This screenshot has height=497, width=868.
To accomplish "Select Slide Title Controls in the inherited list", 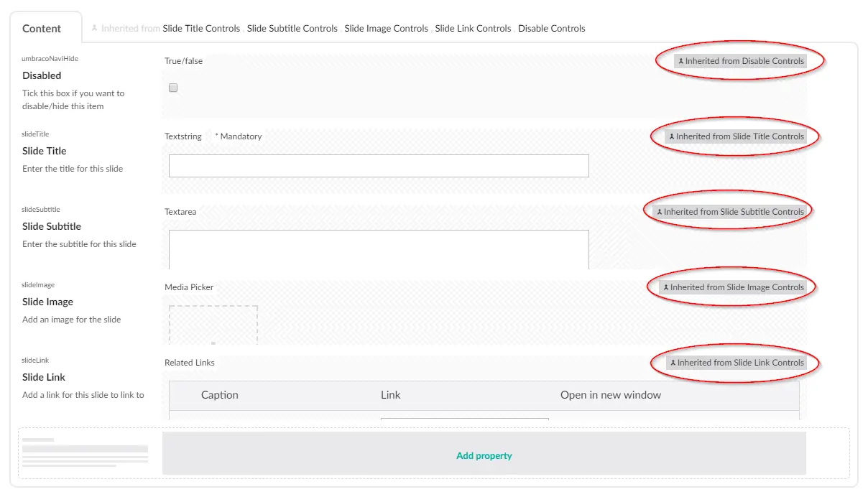I will point(201,29).
